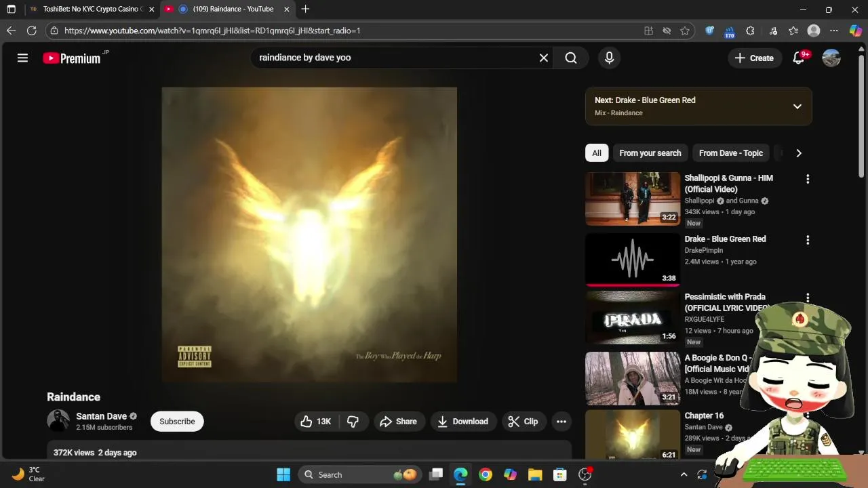This screenshot has width=868, height=488.
Task: Go to the YouTube Premium home logo
Action: coord(72,58)
